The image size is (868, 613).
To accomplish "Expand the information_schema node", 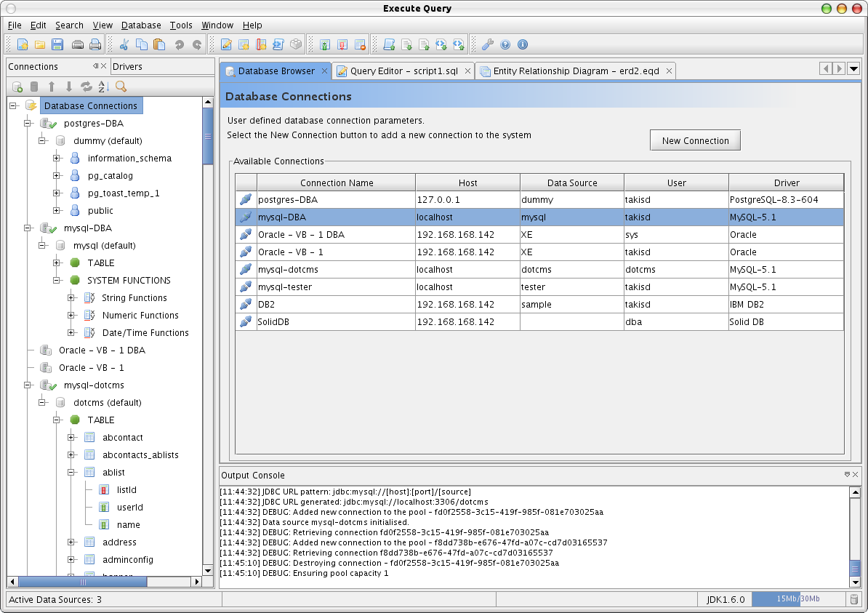I will coord(57,158).
